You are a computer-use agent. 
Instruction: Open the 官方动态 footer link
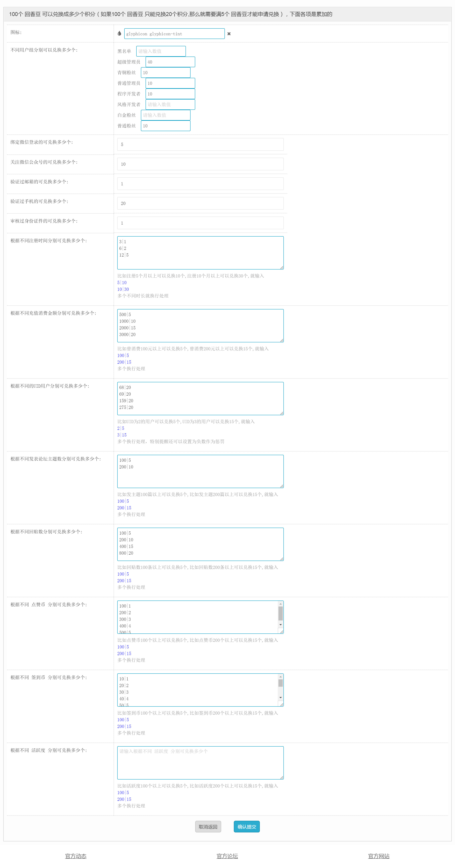(76, 856)
